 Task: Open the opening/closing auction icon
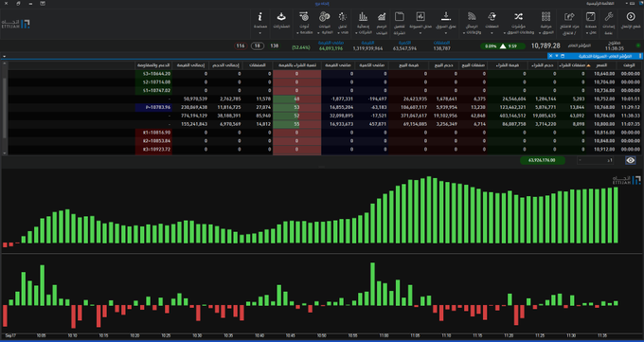[x=569, y=16]
